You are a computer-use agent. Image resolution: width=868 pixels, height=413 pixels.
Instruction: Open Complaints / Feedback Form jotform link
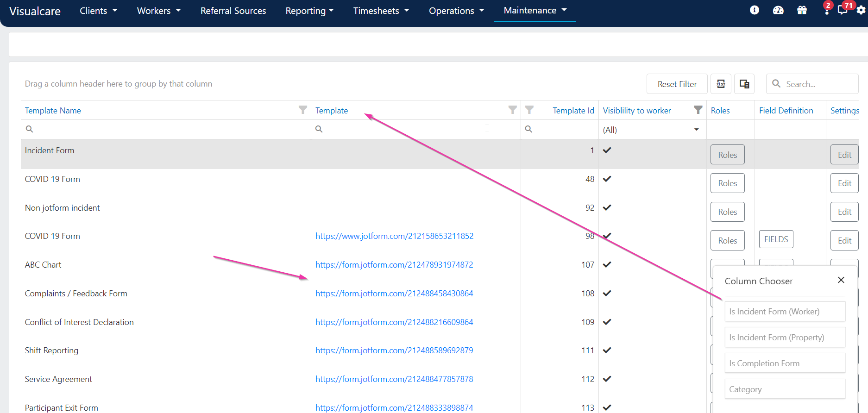[x=394, y=294]
